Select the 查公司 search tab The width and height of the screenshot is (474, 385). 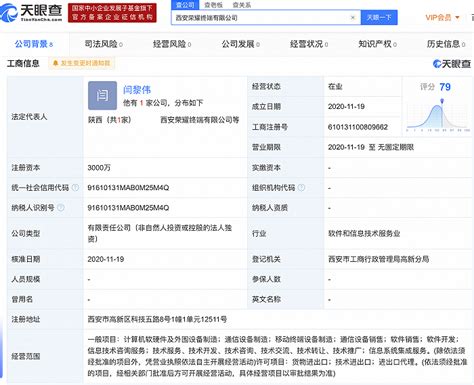(185, 5)
